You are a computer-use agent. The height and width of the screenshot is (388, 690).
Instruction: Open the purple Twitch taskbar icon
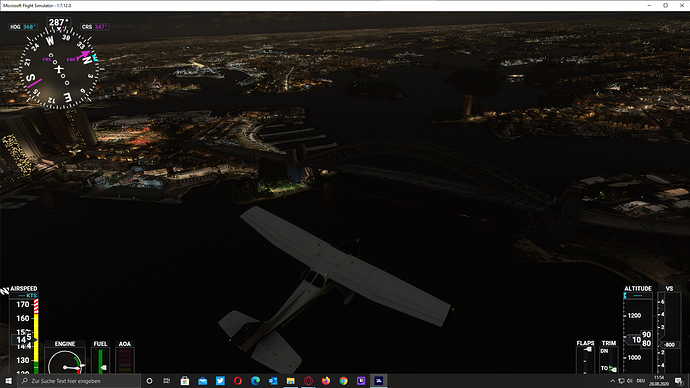pyautogui.click(x=361, y=381)
